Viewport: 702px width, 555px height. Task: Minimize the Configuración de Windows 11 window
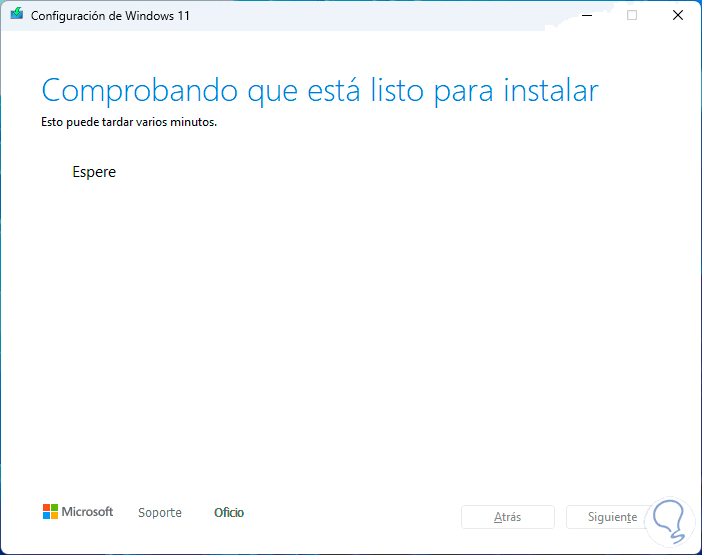click(x=587, y=16)
